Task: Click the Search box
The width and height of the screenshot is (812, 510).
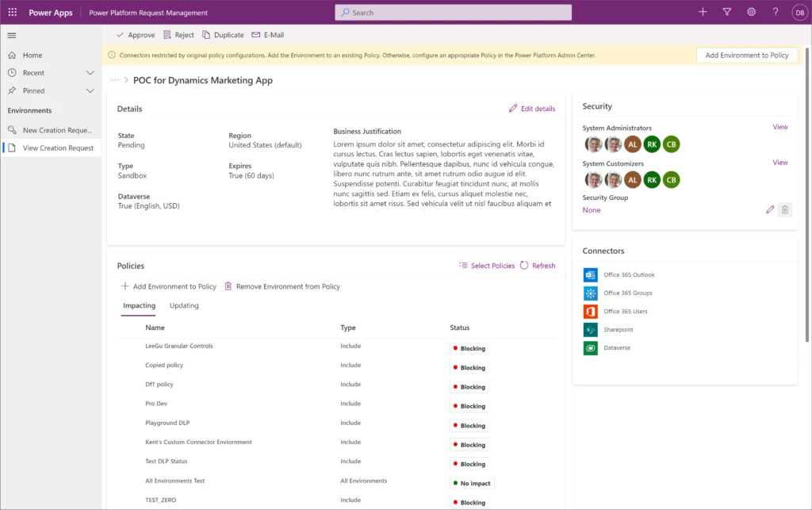Action: [452, 12]
